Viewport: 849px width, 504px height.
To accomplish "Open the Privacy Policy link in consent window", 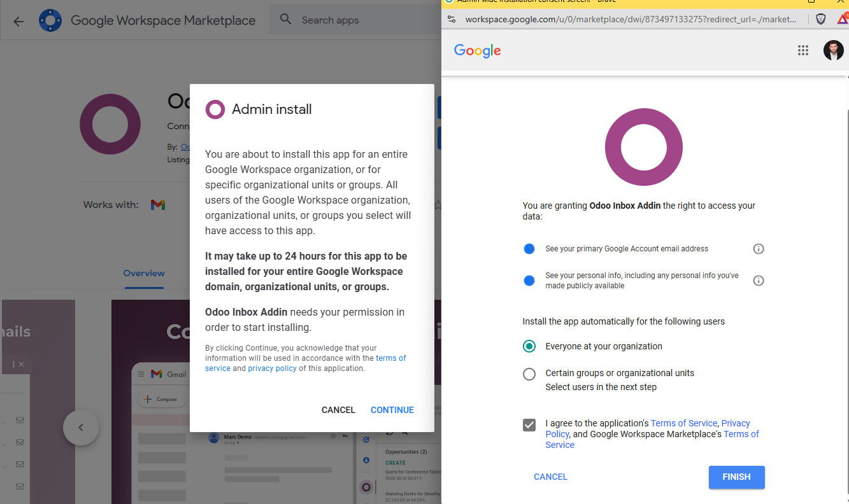I will click(648, 428).
